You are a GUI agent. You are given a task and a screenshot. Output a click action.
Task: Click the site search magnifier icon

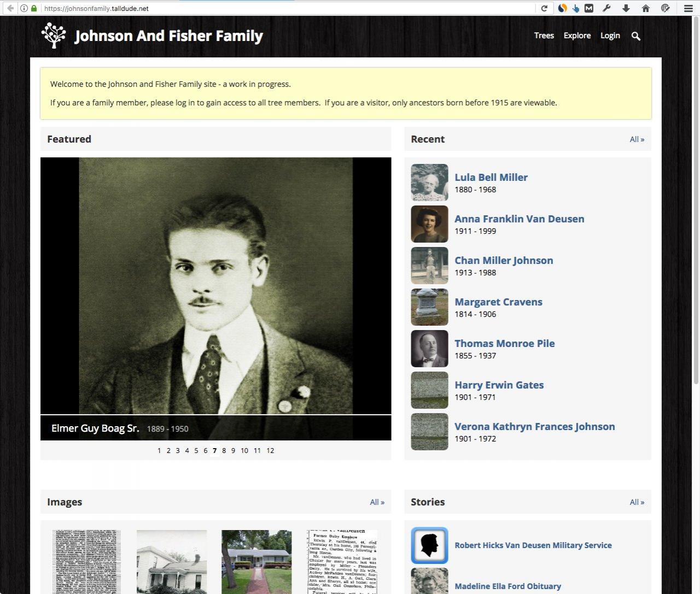[635, 36]
